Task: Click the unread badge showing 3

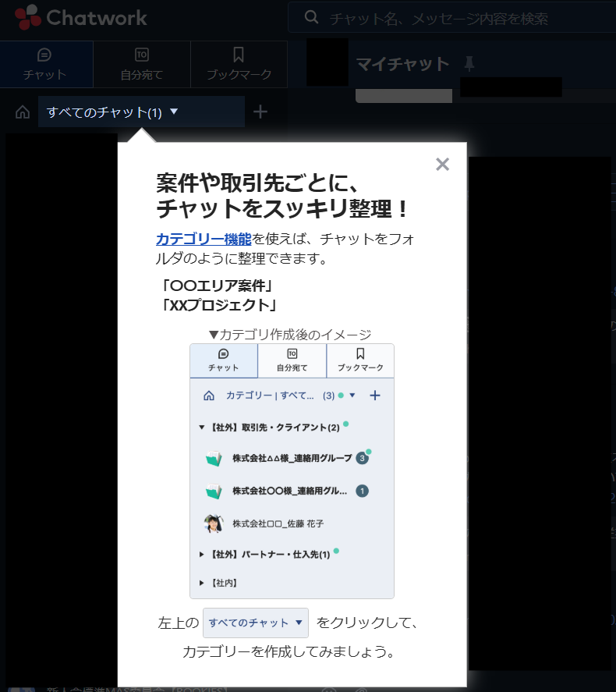Action: (363, 458)
